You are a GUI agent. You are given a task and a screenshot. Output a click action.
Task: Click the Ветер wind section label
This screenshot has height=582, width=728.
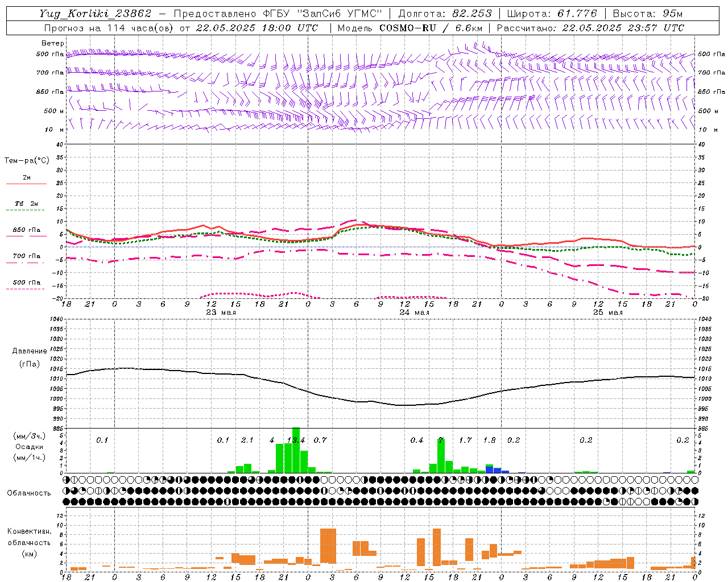point(53,43)
